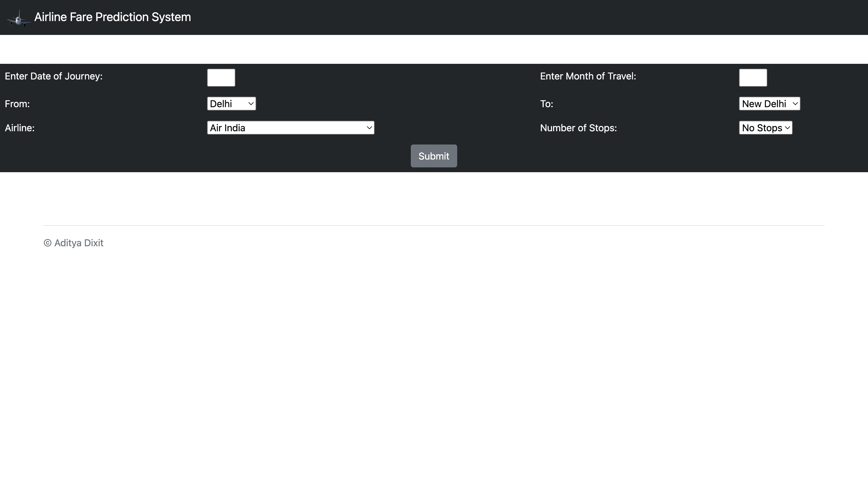Click the chevron on the No Stops selector
The image size is (868, 494).
(x=788, y=128)
